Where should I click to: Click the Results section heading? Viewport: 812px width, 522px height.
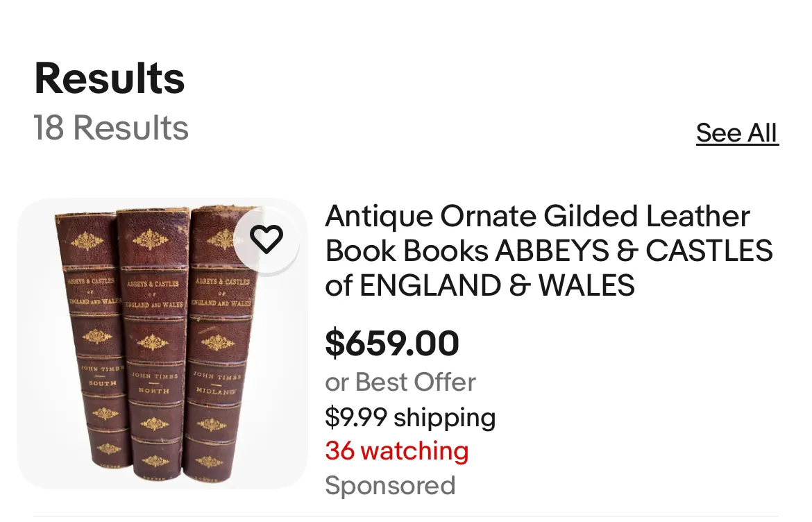[109, 78]
